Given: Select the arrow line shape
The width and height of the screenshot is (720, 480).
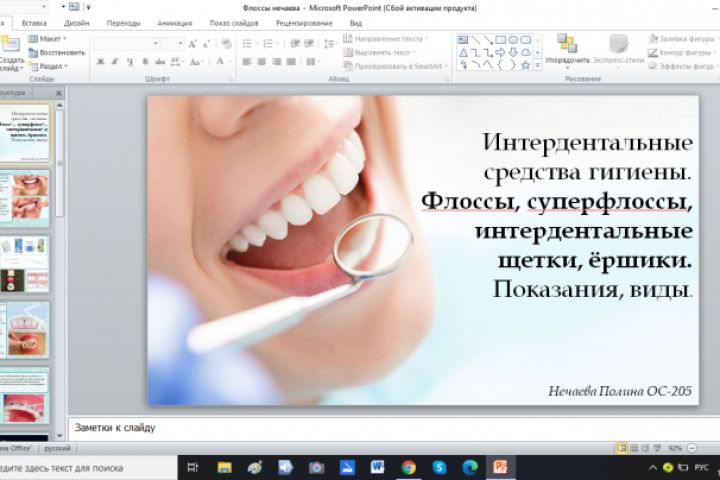Looking at the screenshot, I should click(489, 40).
